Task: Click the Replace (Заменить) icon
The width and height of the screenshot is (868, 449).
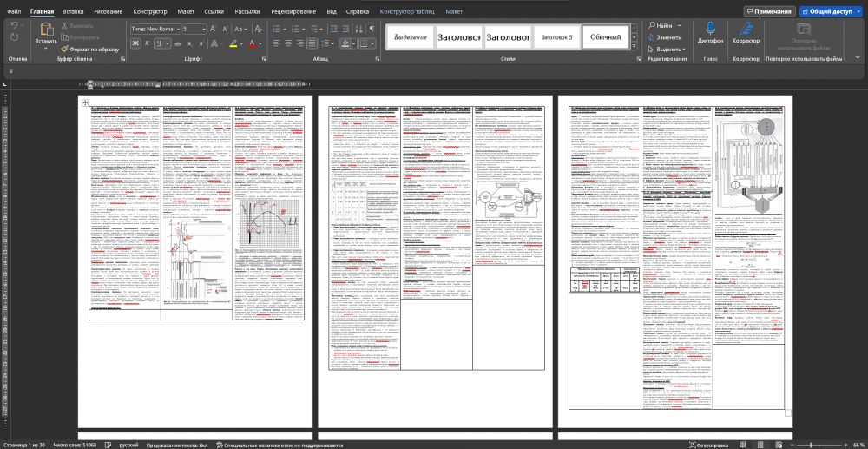Action: [x=651, y=37]
